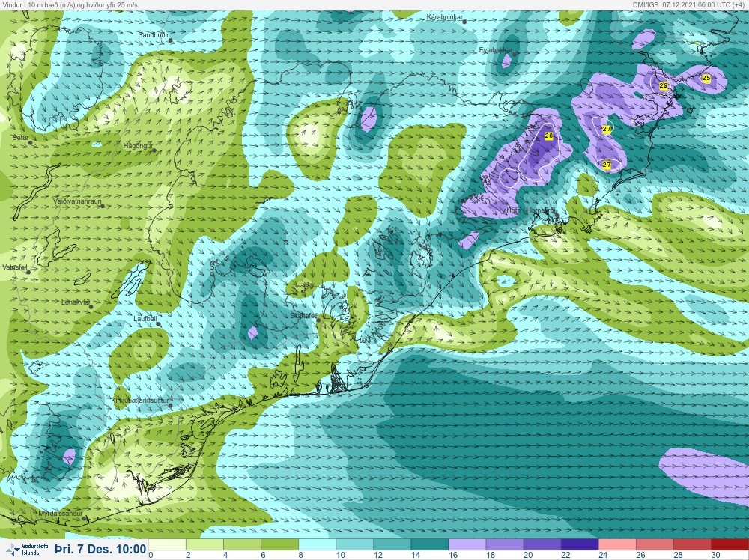This screenshot has width=749, height=560.
Task: Select the 4–6 m/s legend color
Action: [x=242, y=545]
